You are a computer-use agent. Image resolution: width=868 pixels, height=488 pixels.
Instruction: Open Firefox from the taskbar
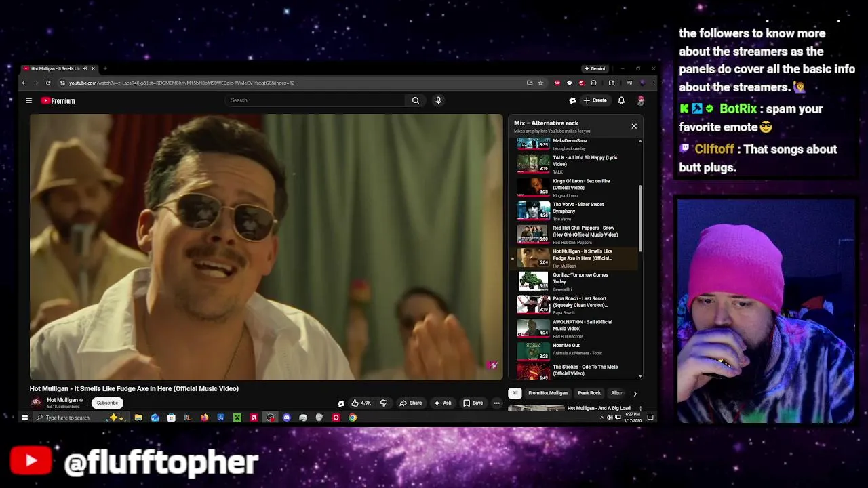pyautogui.click(x=204, y=418)
